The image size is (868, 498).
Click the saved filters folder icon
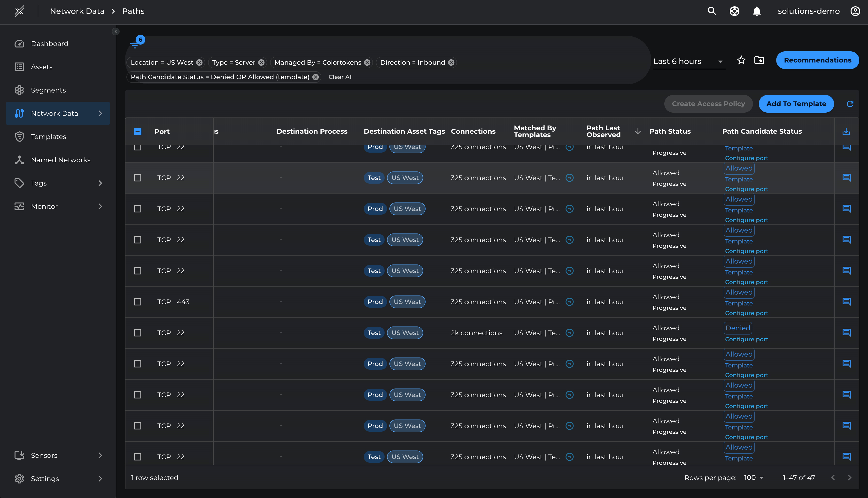pos(759,60)
